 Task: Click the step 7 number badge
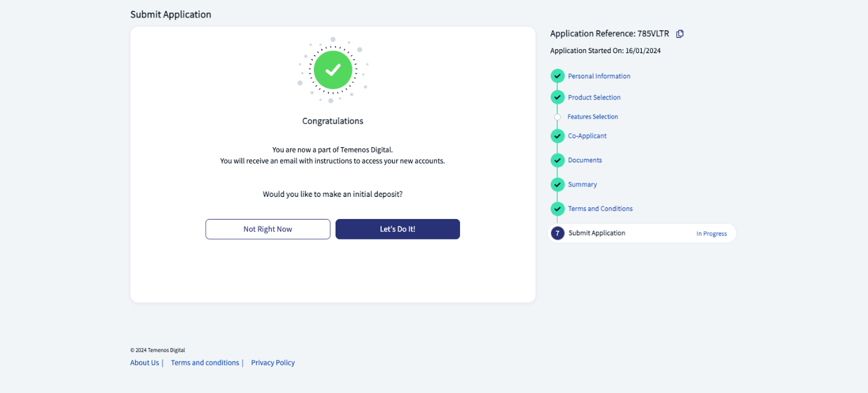pos(558,234)
